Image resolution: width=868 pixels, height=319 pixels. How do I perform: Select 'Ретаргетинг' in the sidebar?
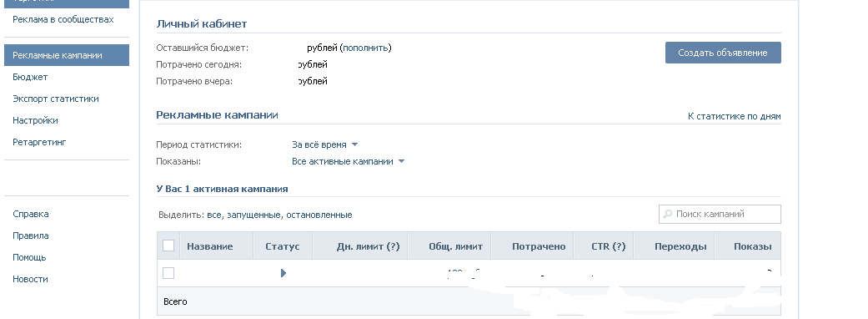pyautogui.click(x=39, y=142)
